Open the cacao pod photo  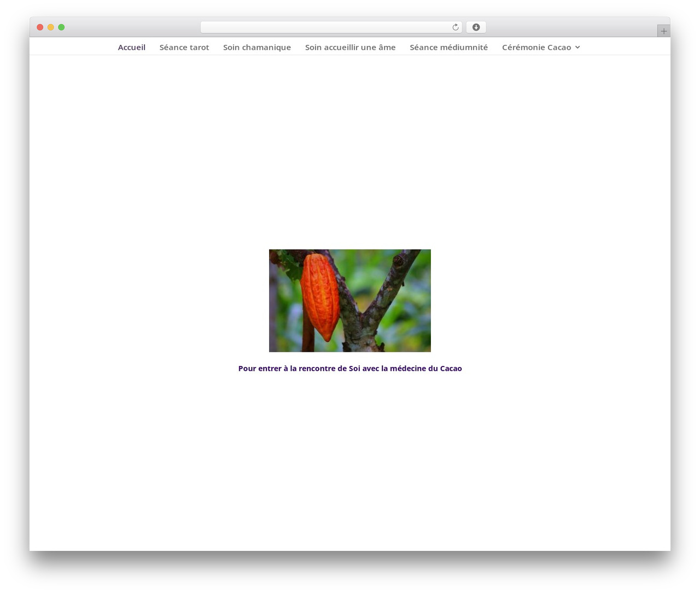(350, 301)
